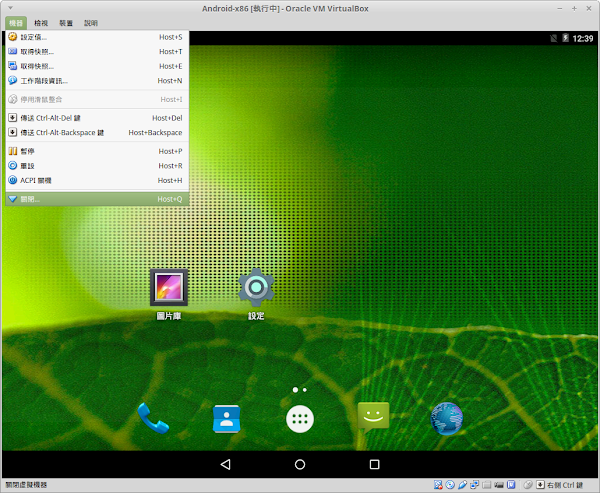Select the menu entry with shortcut Host+E
This screenshot has height=493, width=600.
coord(97,66)
